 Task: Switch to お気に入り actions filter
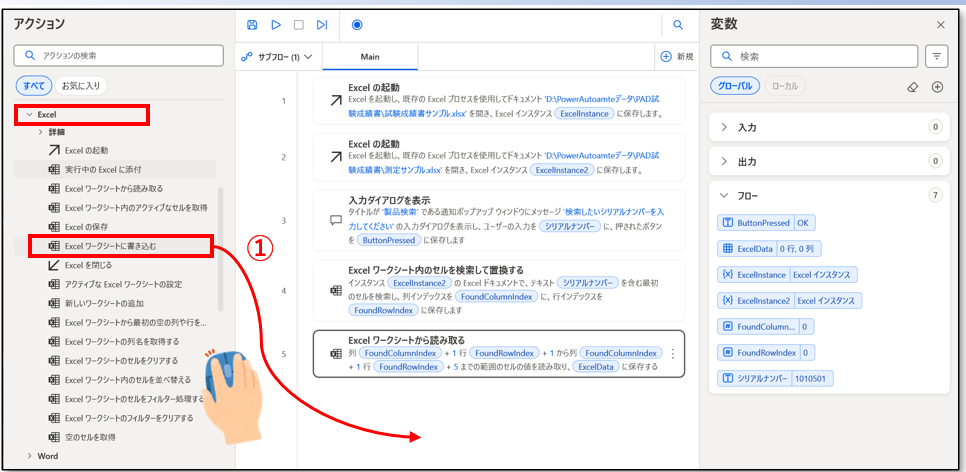click(80, 86)
